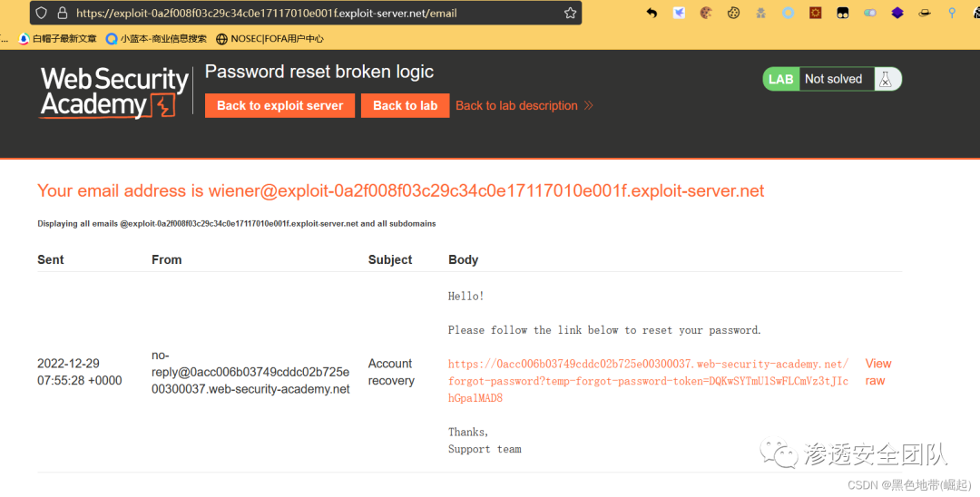
Task: Open the black Tampermonkey extension icon
Action: click(x=842, y=13)
